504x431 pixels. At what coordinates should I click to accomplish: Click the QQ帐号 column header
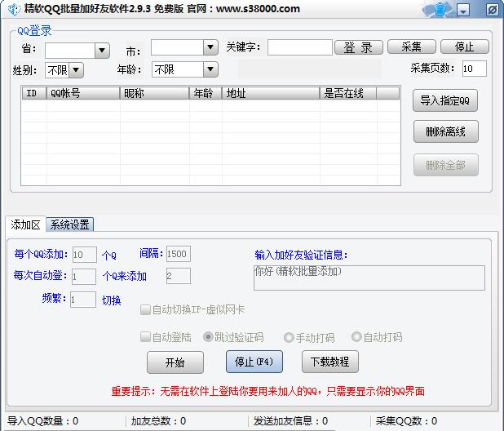tap(82, 94)
